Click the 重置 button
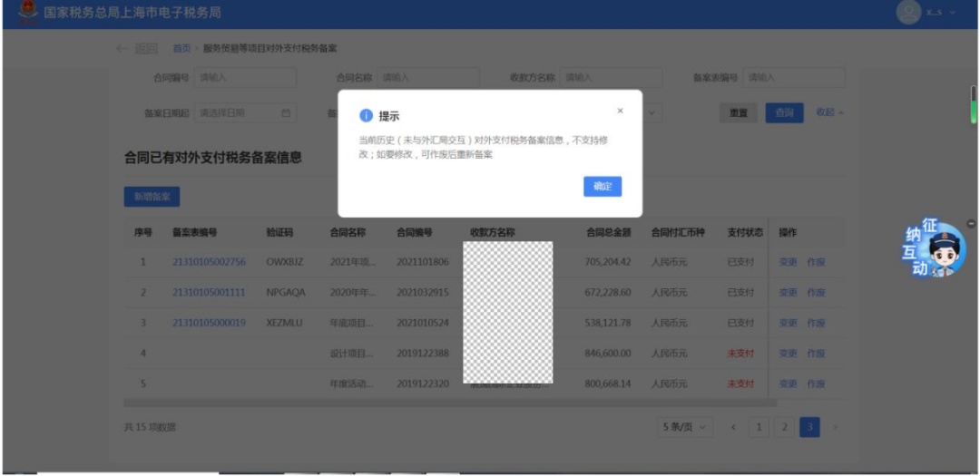Screen dimensions: 980x476 pos(738,113)
